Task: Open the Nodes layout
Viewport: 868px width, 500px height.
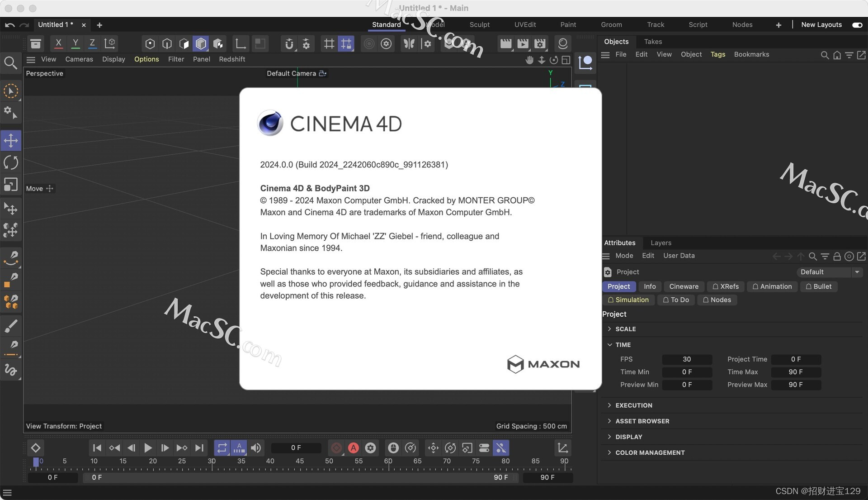Action: [742, 24]
